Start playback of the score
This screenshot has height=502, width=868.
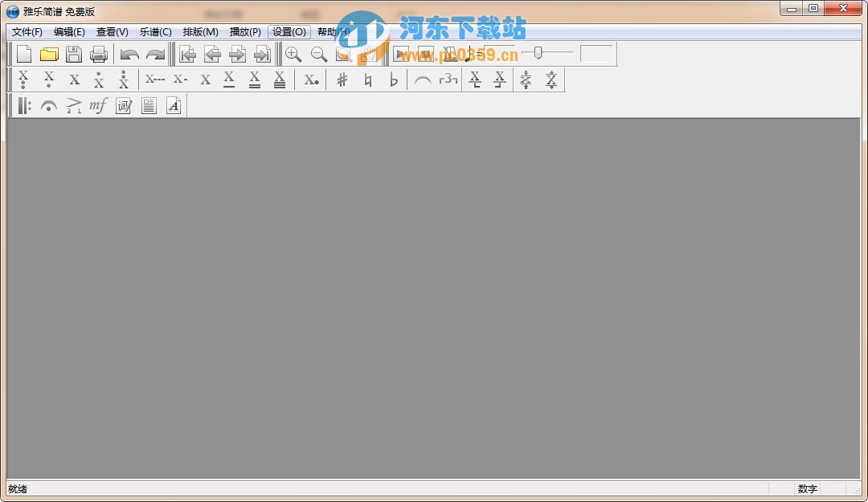[x=399, y=54]
